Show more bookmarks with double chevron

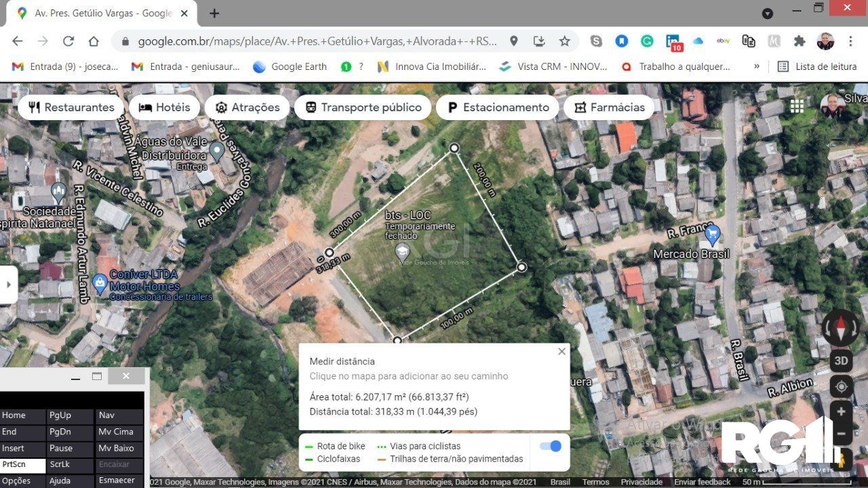click(757, 67)
